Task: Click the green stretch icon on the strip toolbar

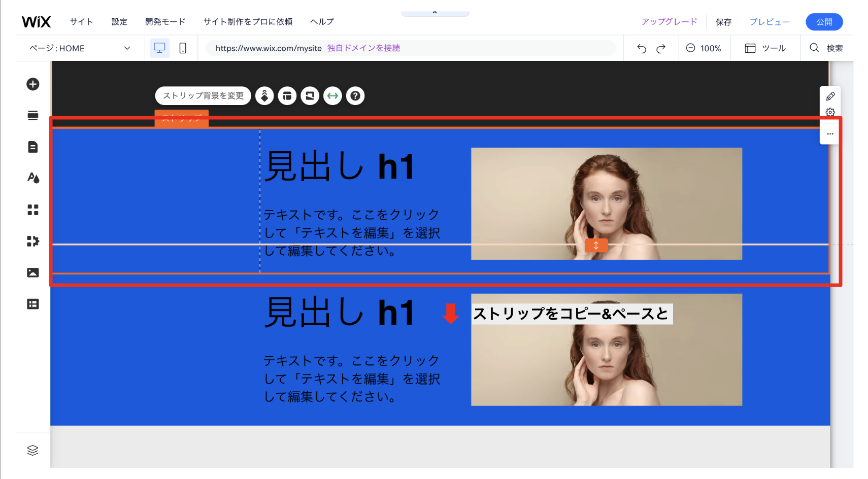Action: coord(332,95)
